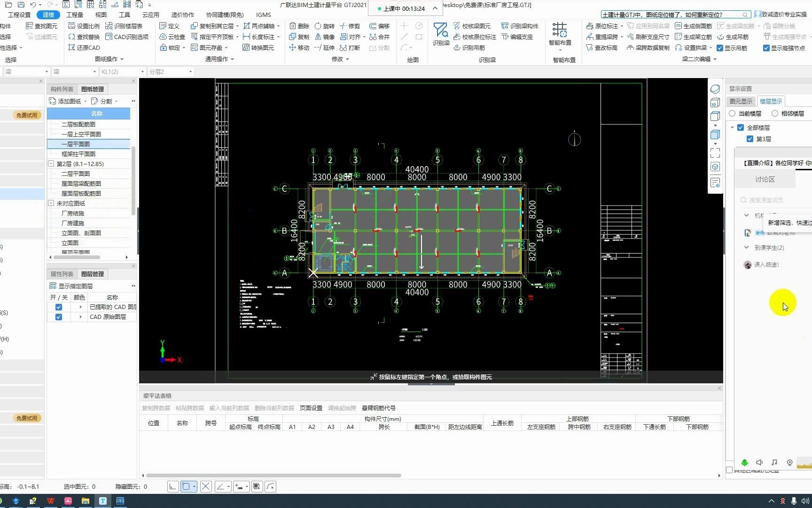
Task: Select the 旋转 (rotate) tool
Action: click(324, 26)
